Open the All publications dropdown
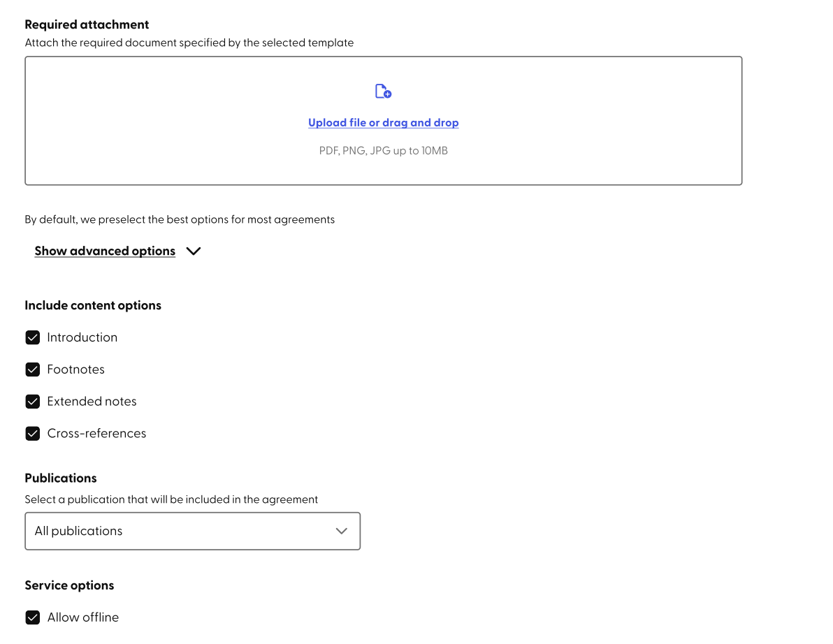 (192, 531)
